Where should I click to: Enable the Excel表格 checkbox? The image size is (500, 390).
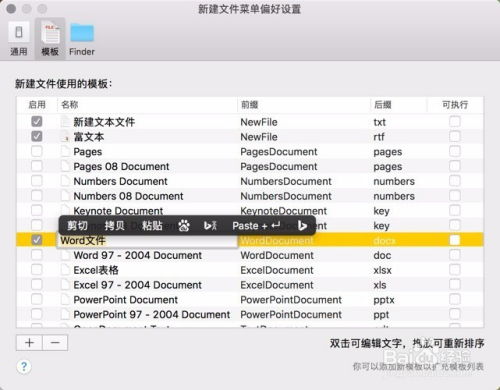(37, 270)
